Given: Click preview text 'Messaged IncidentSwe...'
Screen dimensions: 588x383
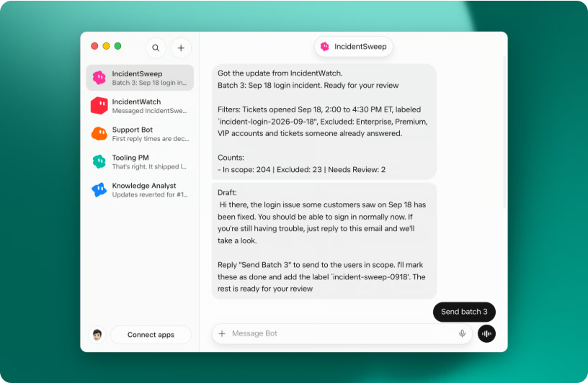Looking at the screenshot, I should tap(149, 111).
